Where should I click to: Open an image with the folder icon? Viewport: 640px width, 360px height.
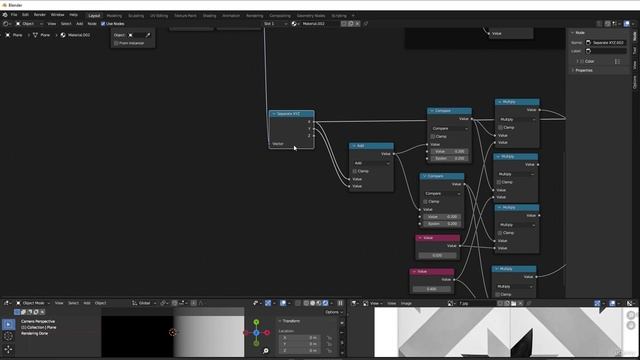(514, 303)
